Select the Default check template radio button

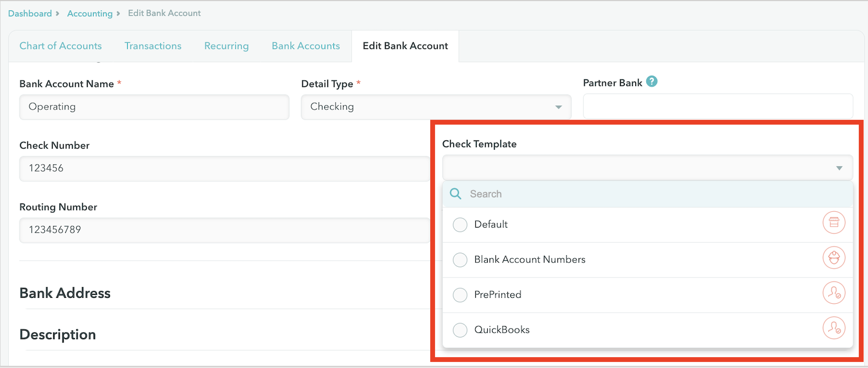coord(460,225)
